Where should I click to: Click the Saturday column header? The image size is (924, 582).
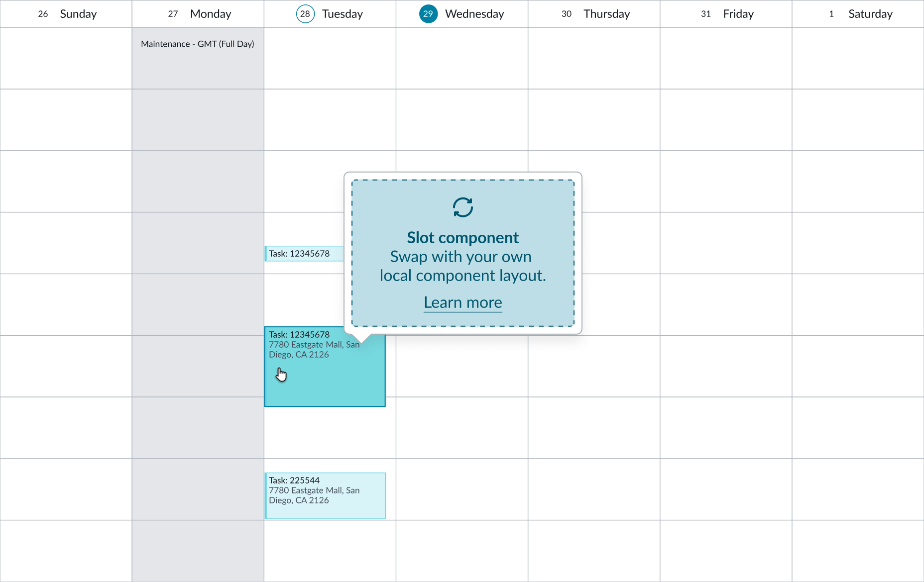tap(870, 14)
